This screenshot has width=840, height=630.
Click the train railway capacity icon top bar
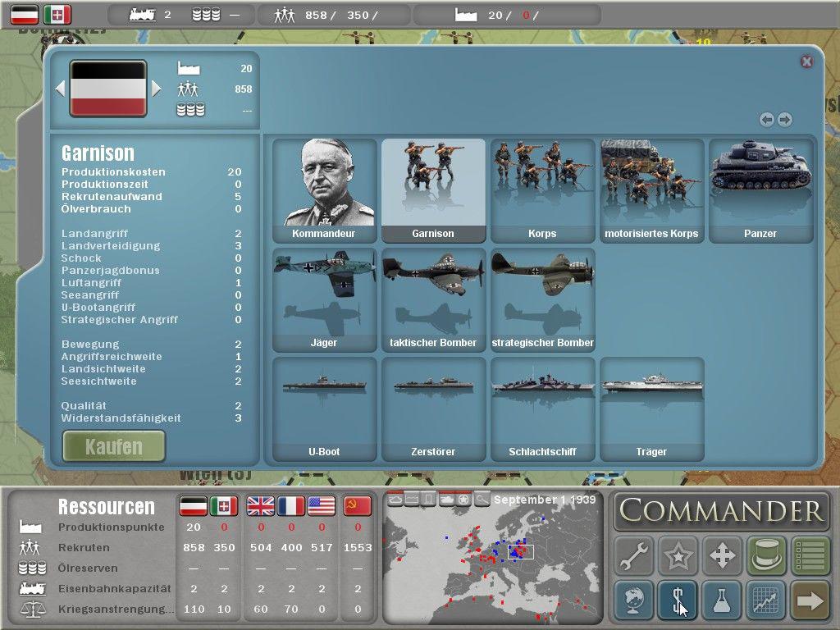click(x=143, y=15)
